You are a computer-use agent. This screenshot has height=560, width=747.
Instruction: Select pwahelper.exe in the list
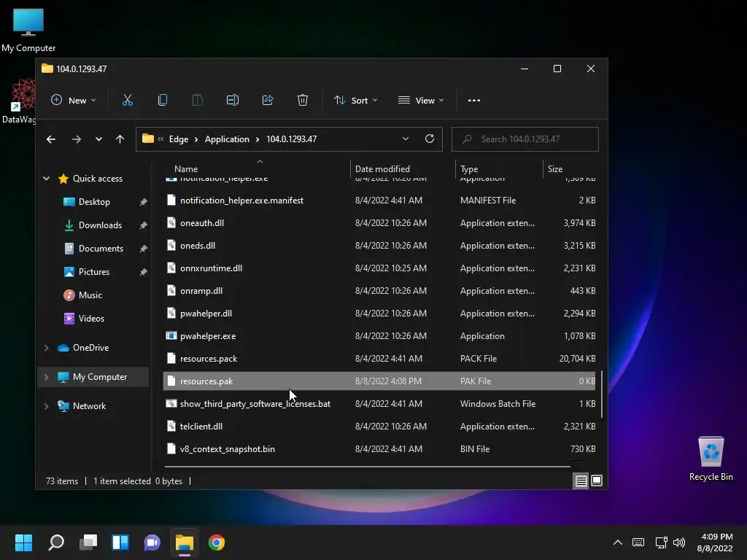coord(379,336)
